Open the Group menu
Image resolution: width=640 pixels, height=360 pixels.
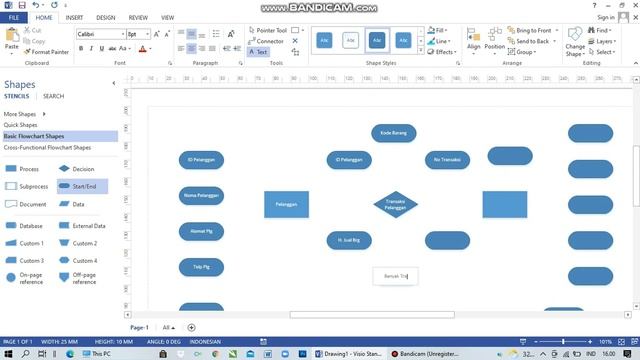click(522, 52)
